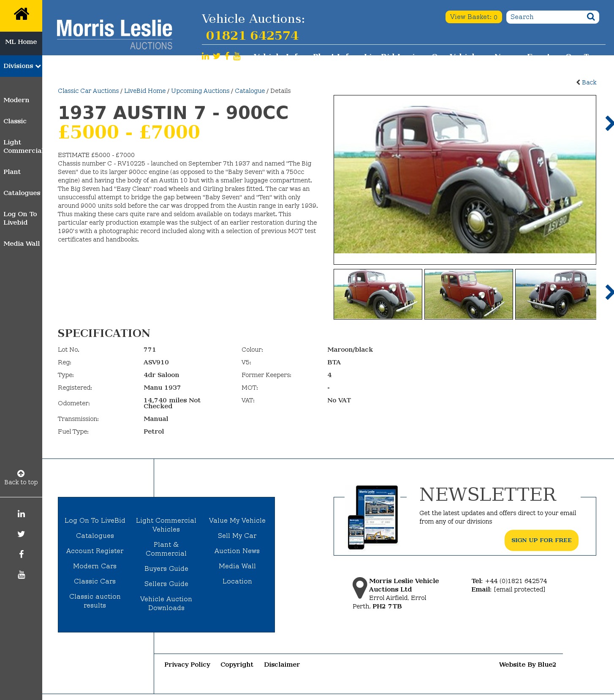
Task: Select Classic in sidebar menu
Action: click(15, 121)
